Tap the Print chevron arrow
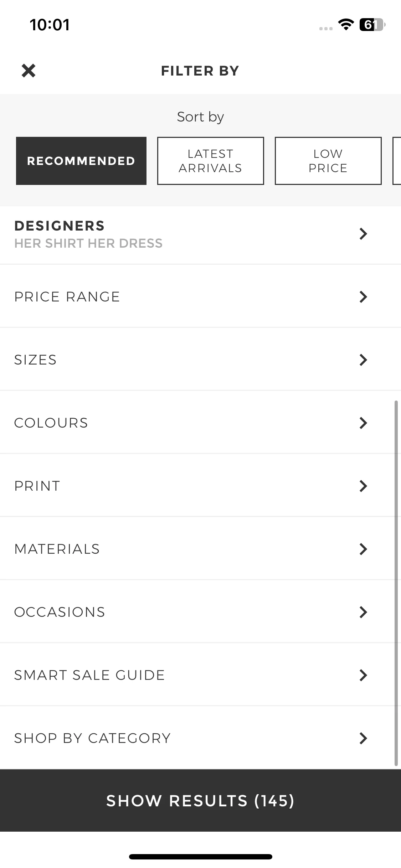The image size is (401, 868). [x=363, y=486]
